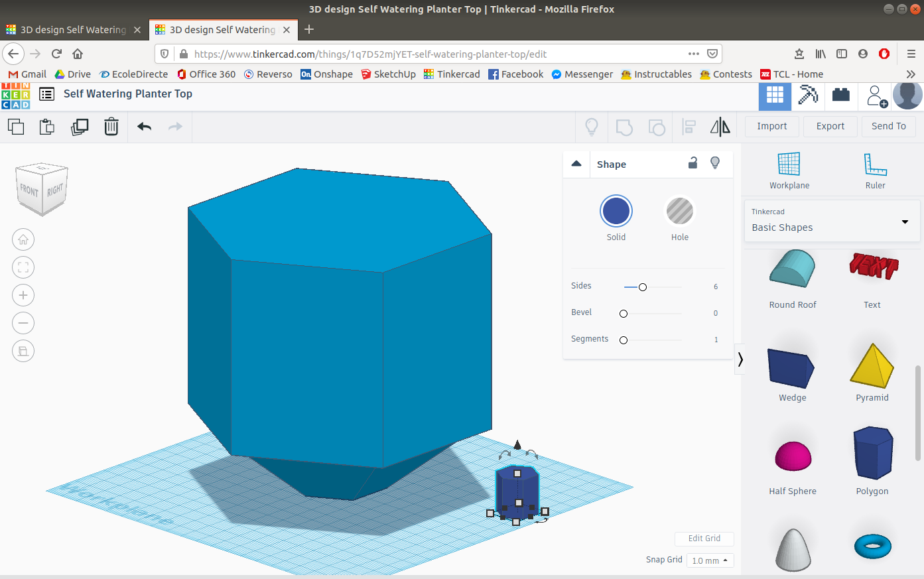Select the Ruler tool

[875, 170]
